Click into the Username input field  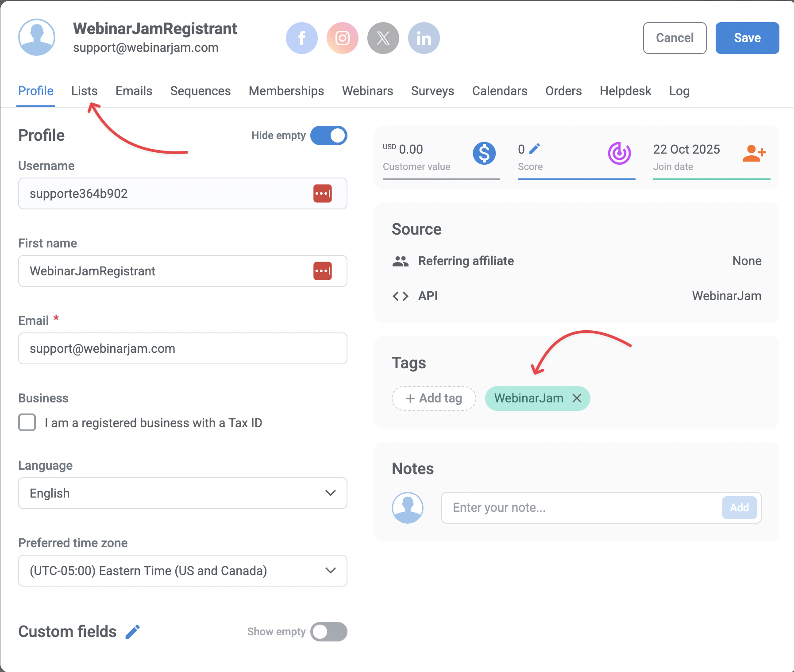183,193
